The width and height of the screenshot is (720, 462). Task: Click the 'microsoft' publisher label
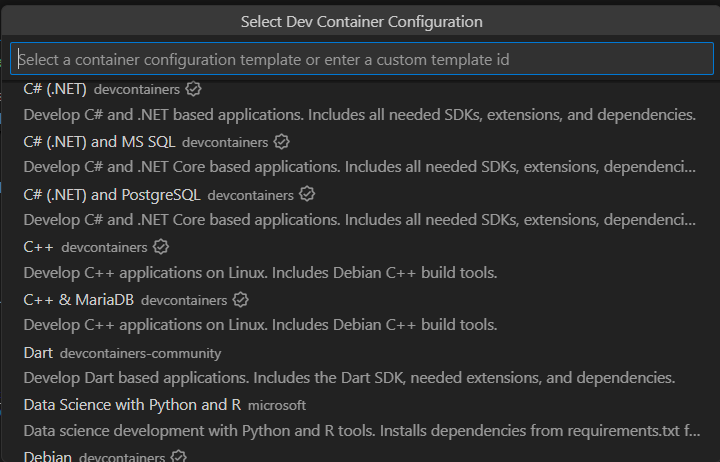tap(277, 405)
